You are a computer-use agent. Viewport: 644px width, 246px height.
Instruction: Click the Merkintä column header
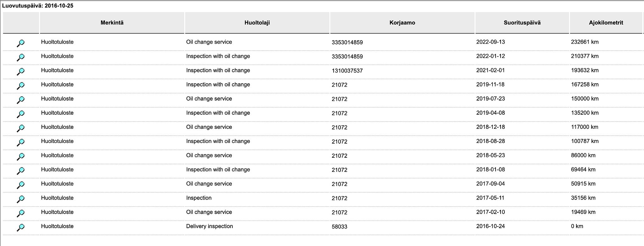click(x=112, y=23)
